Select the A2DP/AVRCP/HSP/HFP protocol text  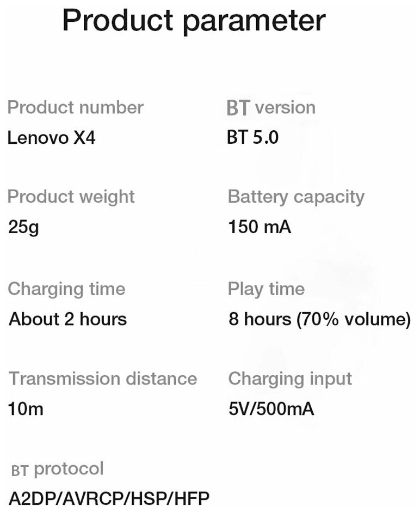pyautogui.click(x=109, y=498)
